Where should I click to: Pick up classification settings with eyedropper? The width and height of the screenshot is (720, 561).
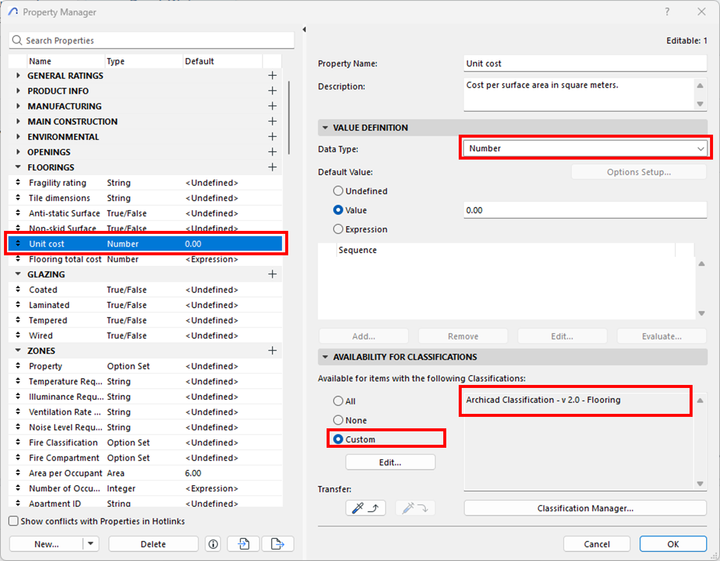click(366, 508)
